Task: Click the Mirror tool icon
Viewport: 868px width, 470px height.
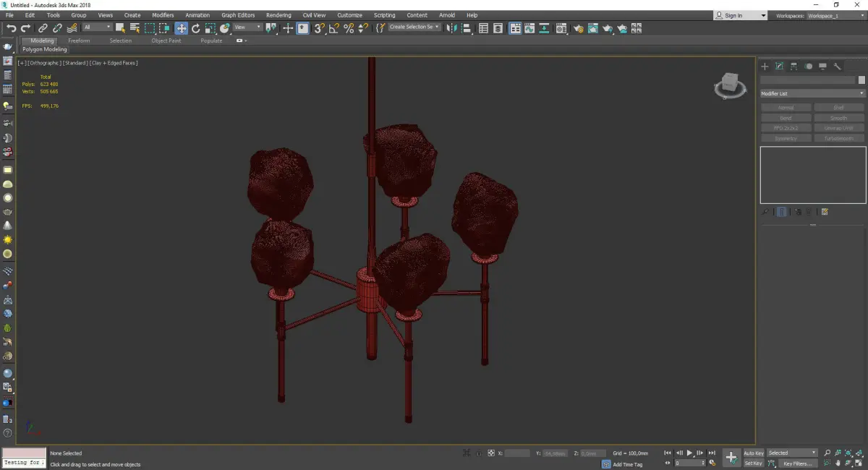Action: pos(451,28)
